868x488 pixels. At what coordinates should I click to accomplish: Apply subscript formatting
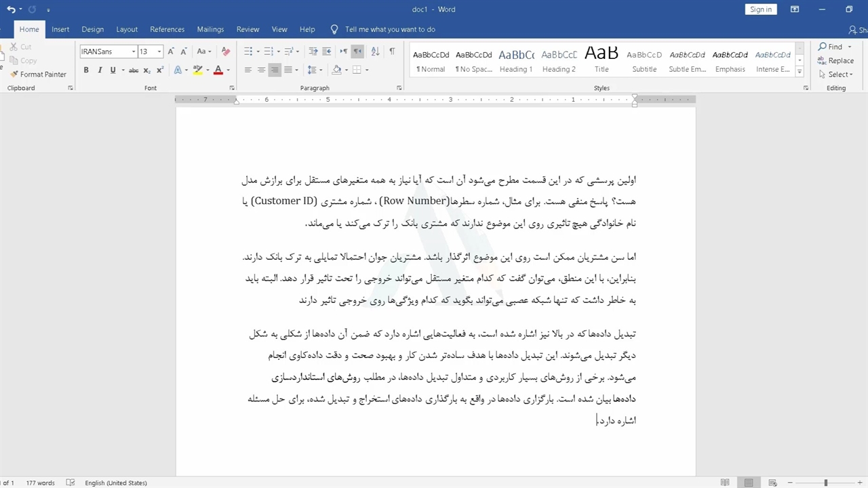pos(148,70)
